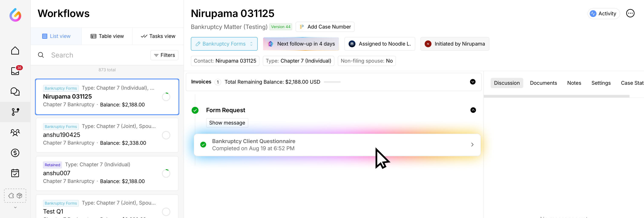The image size is (644, 218).
Task: Click the Add Case Number button
Action: click(x=325, y=27)
